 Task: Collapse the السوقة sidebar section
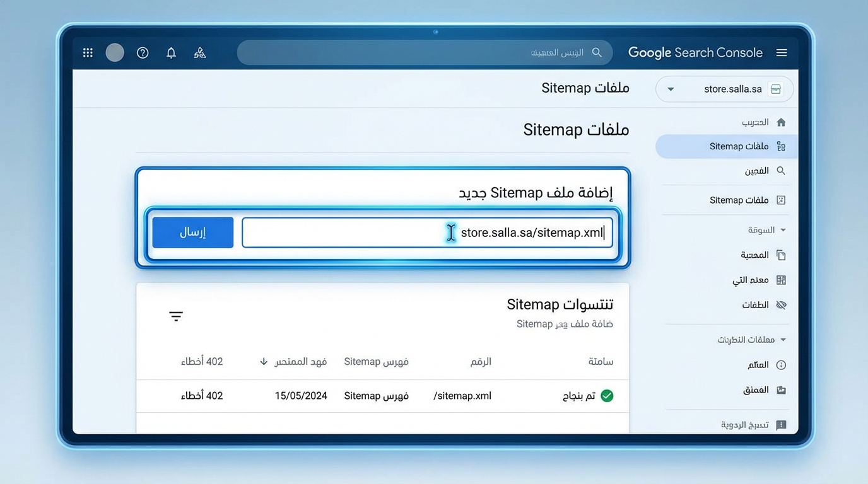(783, 230)
